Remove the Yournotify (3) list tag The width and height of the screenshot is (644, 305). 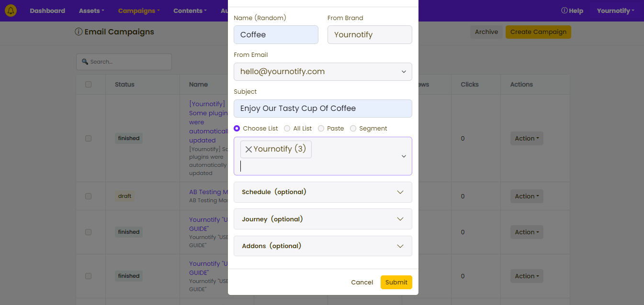coord(249,149)
